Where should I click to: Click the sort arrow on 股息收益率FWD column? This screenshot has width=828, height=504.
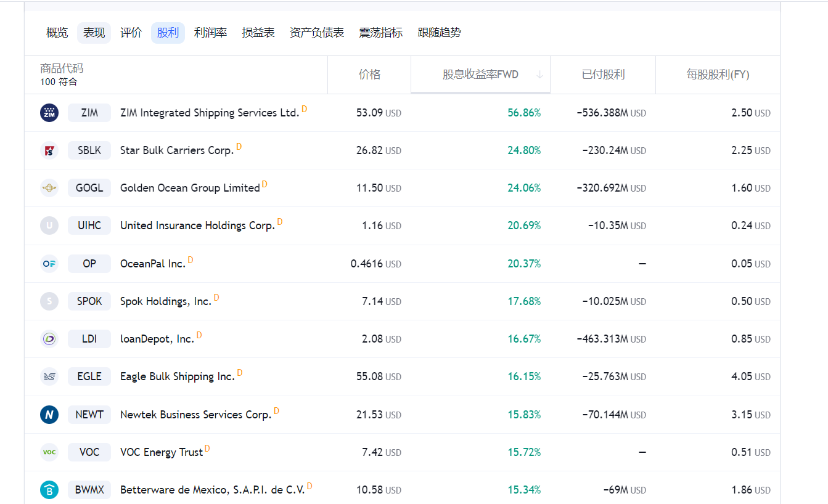pyautogui.click(x=539, y=74)
